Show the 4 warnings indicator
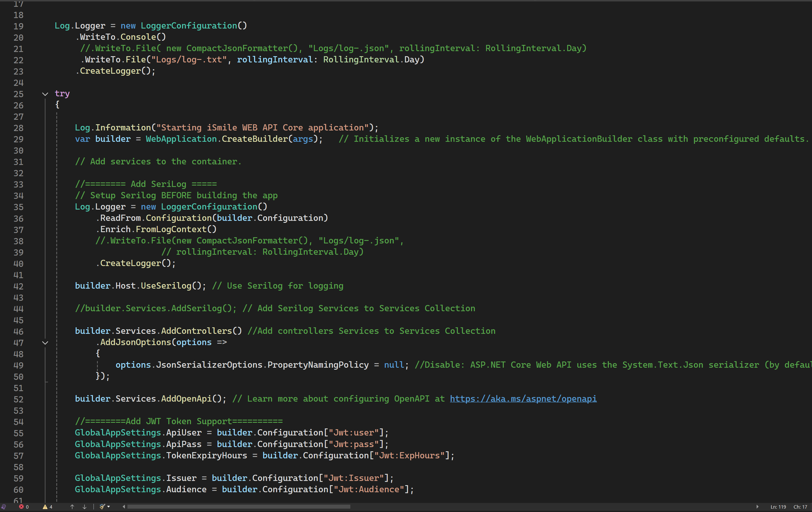 47,507
